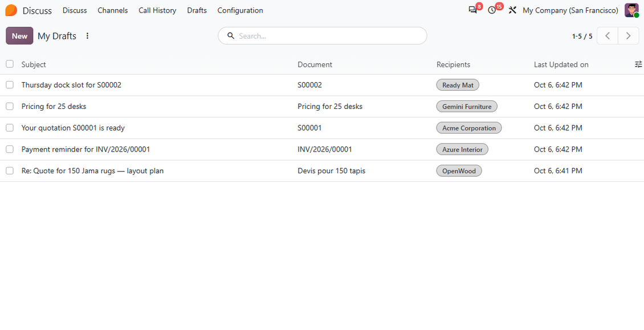The image size is (644, 330).
Task: Click the OpenWood recipient tag
Action: tap(459, 170)
